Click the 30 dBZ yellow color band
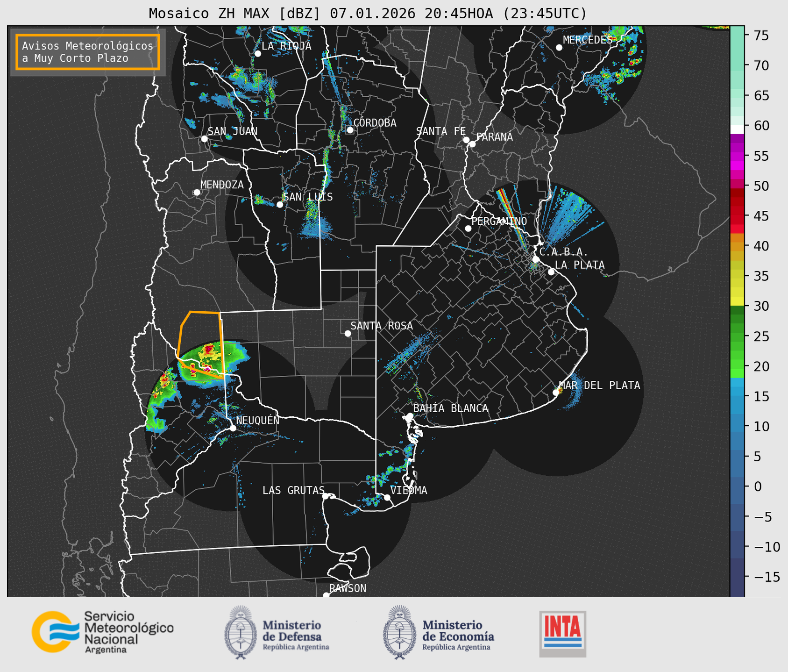788x672 pixels. point(737,303)
